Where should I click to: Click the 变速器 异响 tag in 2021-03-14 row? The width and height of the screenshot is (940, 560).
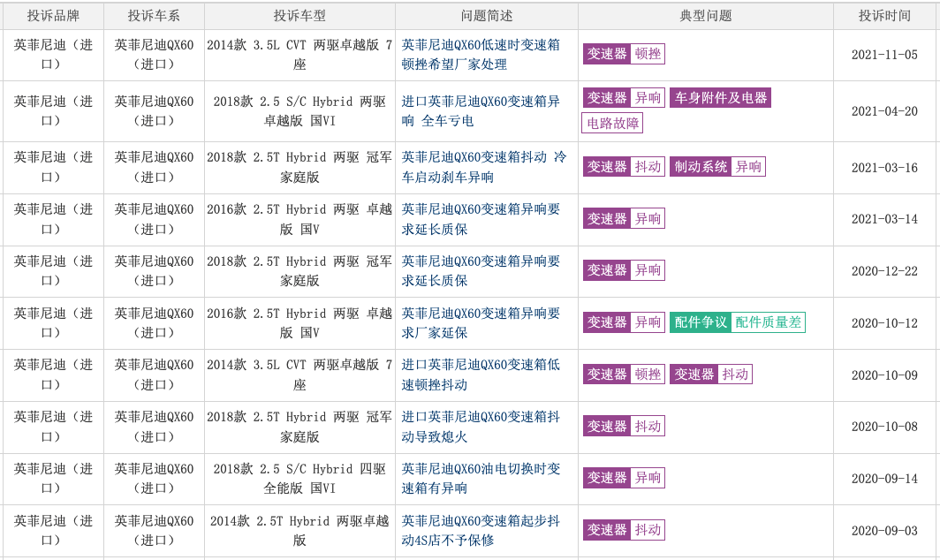click(624, 219)
